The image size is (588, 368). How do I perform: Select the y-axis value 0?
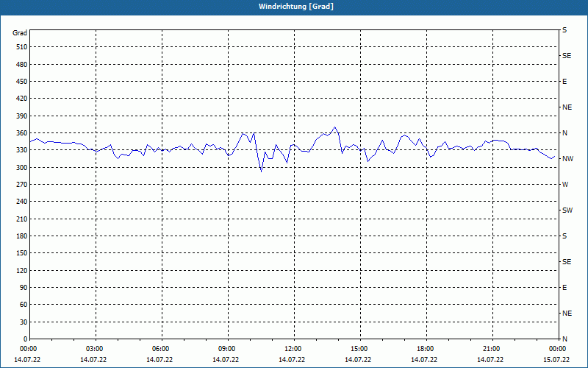click(26, 339)
